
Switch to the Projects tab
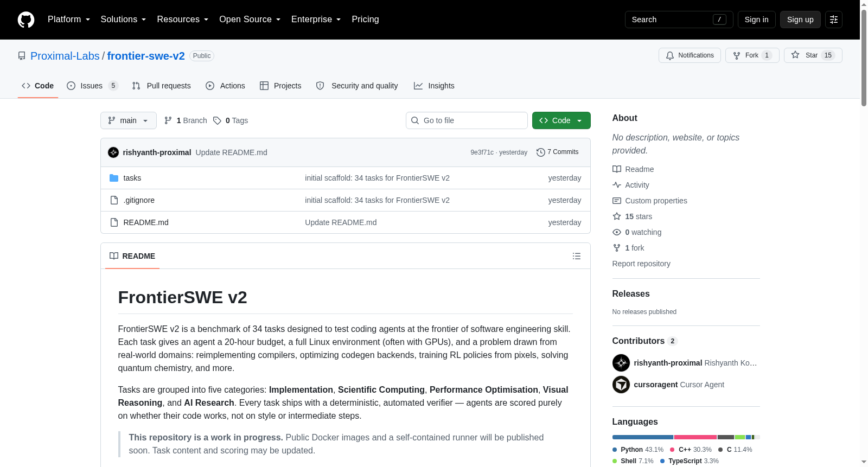coord(280,86)
